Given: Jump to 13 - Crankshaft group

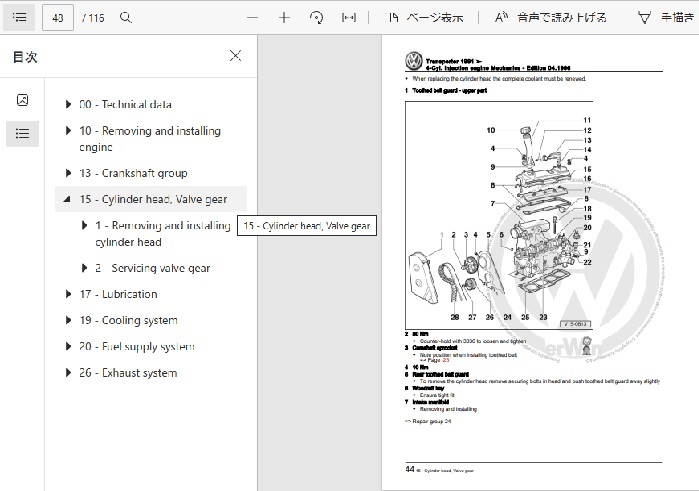Looking at the screenshot, I should click(133, 173).
